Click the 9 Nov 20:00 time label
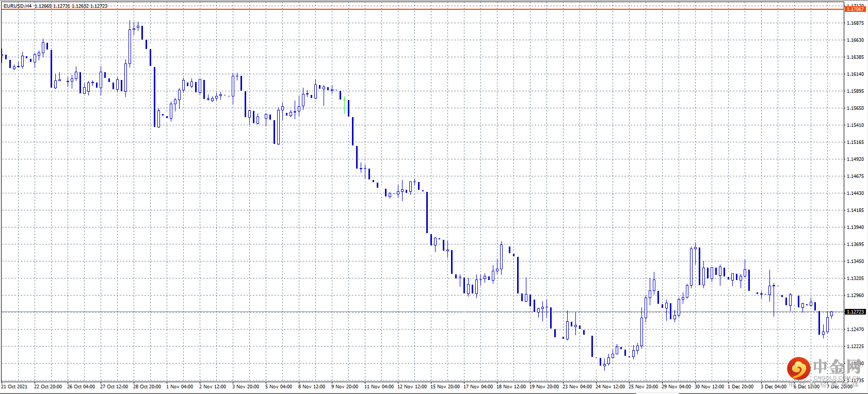The height and width of the screenshot is (394, 868). point(345,387)
